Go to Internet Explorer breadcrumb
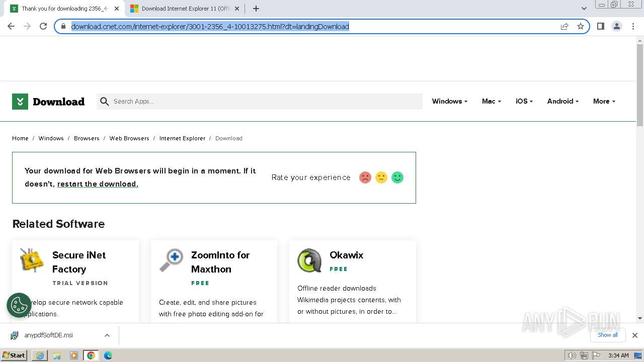Image resolution: width=644 pixels, height=362 pixels. coord(182,138)
